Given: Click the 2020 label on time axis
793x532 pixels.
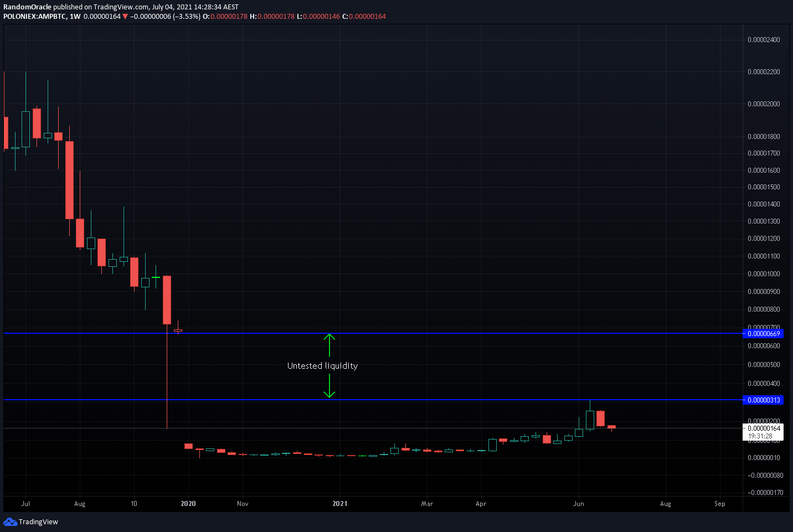Looking at the screenshot, I should [188, 504].
